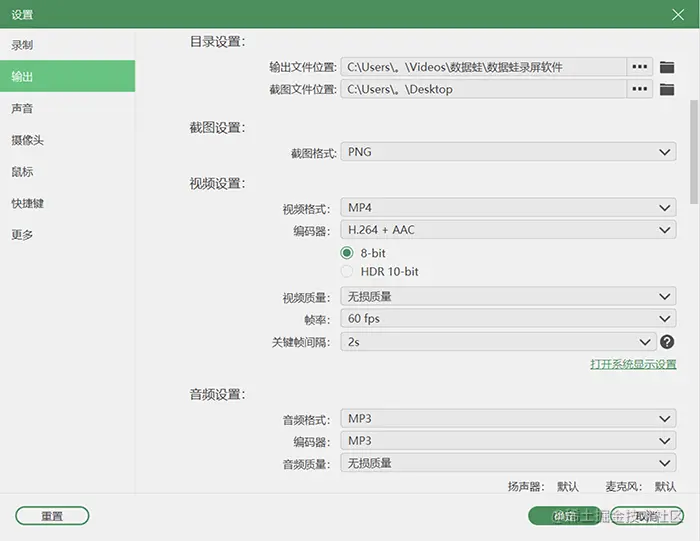Click the screenshot file location path field
The height and width of the screenshot is (541, 700).
point(483,89)
